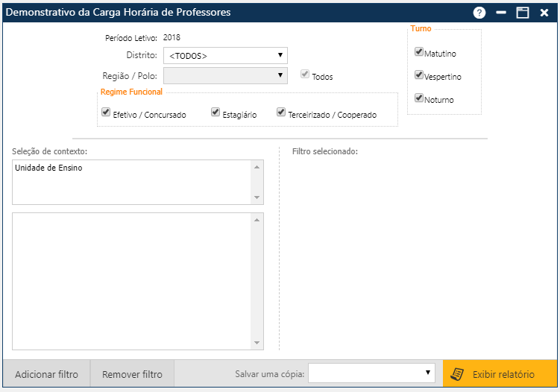Disable the Noturno shift option
560x392 pixels.
(419, 98)
